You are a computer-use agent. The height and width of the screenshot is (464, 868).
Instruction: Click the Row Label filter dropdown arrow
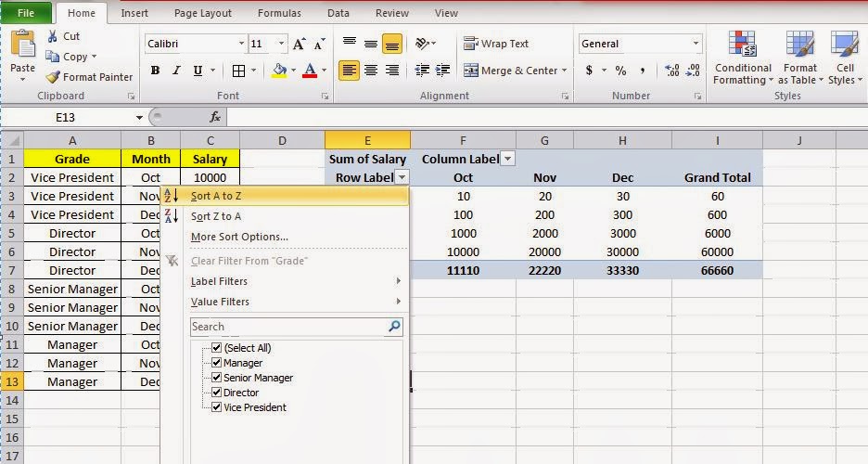[x=402, y=178]
